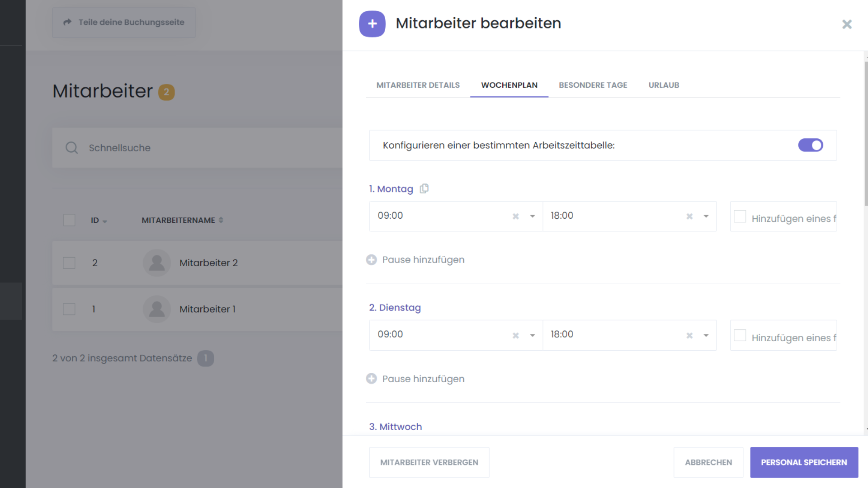Open Tuesday end time 18:00 dropdown

click(x=706, y=335)
